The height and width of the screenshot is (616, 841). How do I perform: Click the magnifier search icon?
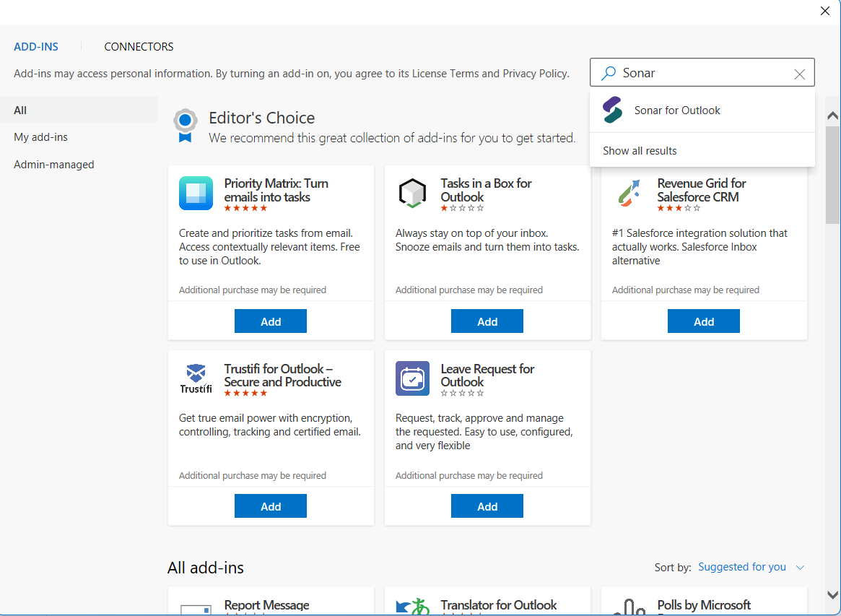pyautogui.click(x=609, y=73)
